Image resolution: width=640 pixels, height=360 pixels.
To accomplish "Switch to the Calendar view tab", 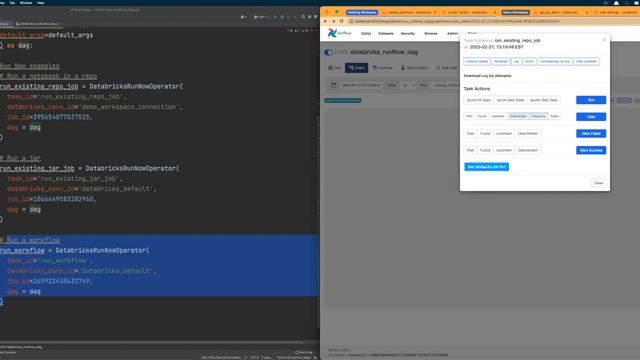I will point(382,68).
